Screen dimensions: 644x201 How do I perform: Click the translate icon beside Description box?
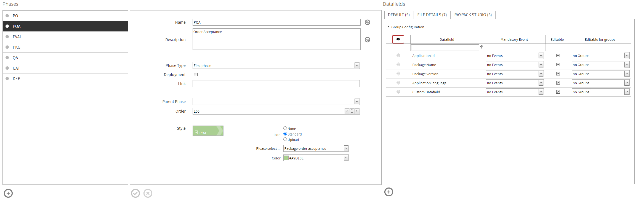(367, 40)
